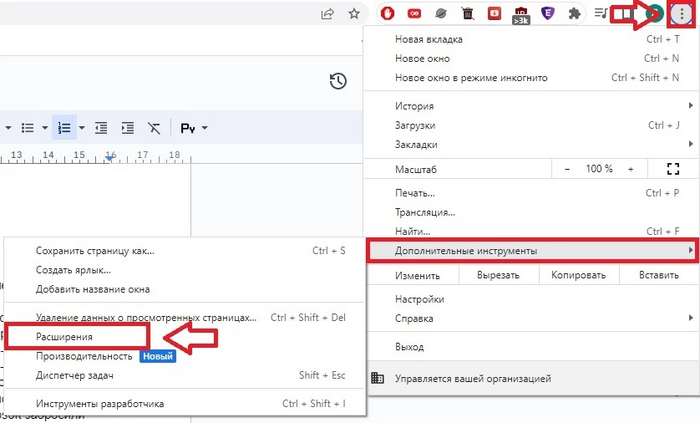
Task: Open the Extensions puzzle piece menu
Action: (x=574, y=14)
